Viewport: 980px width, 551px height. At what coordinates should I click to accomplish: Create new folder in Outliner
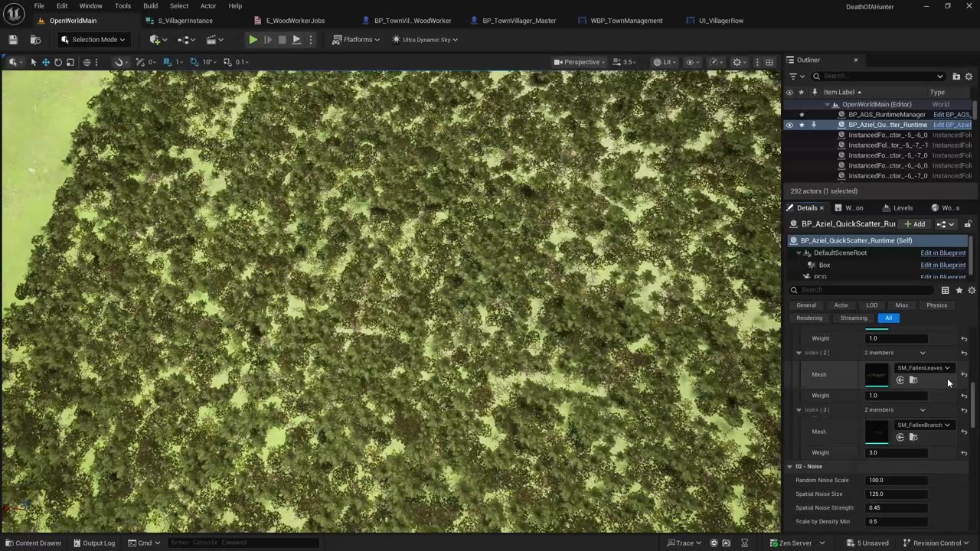956,77
